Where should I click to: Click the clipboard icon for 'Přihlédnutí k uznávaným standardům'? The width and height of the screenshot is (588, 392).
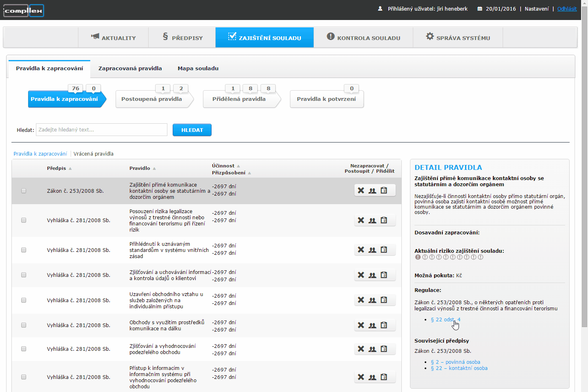point(384,249)
